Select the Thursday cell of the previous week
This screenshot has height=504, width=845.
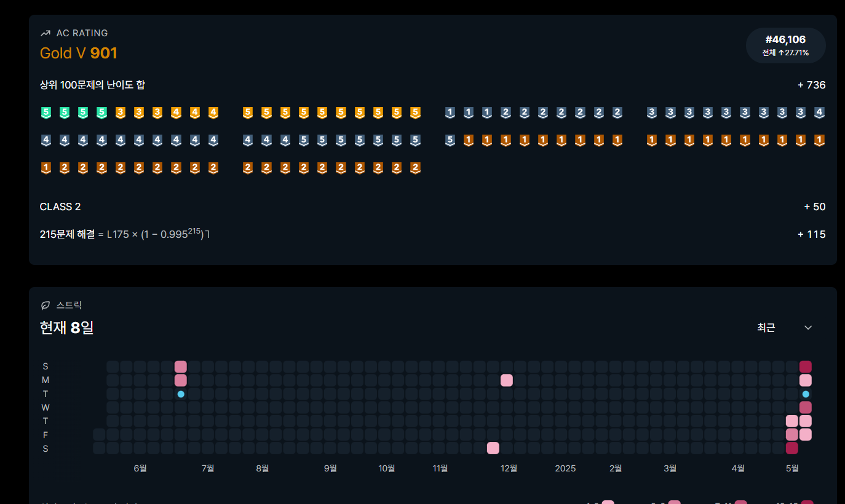pyautogui.click(x=792, y=421)
